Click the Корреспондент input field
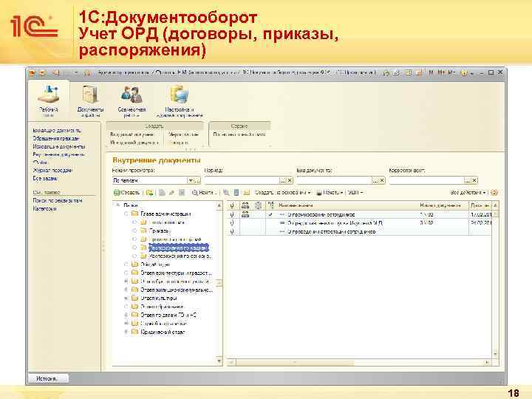Image resolution: width=532 pixels, height=399 pixels. click(x=427, y=180)
